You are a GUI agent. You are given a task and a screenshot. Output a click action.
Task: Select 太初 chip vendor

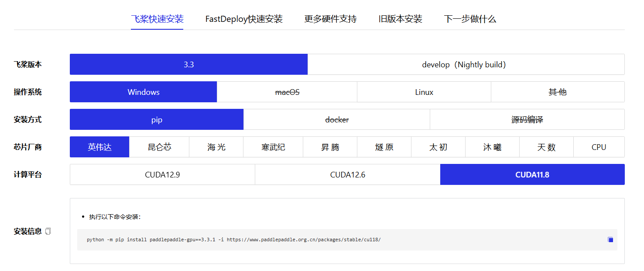438,147
